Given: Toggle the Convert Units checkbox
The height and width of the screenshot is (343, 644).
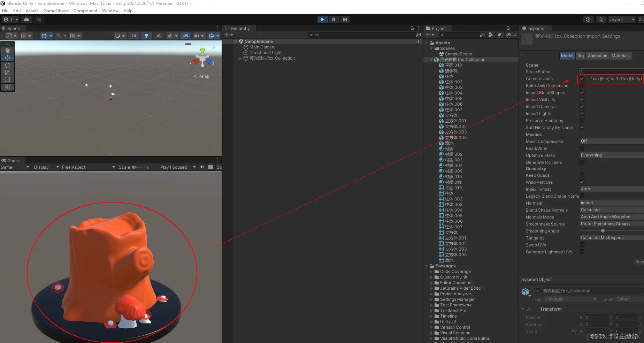Looking at the screenshot, I should coord(582,78).
